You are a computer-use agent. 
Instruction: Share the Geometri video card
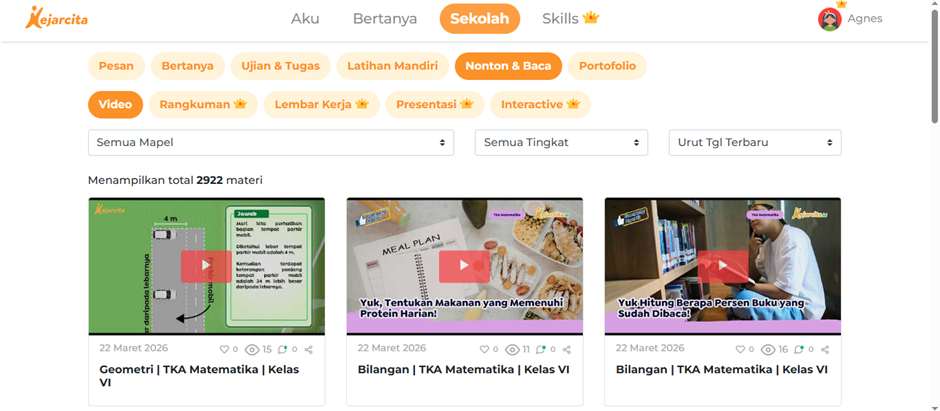point(309,349)
